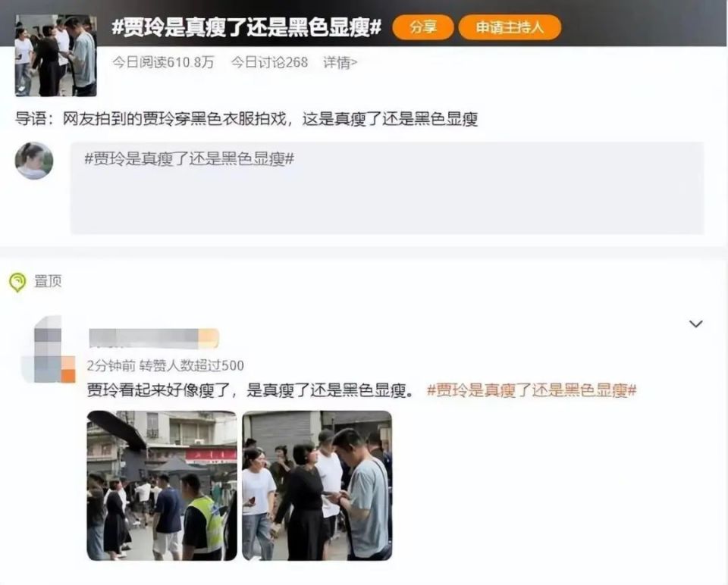The image size is (728, 585).
Task: Open the second photo with woman in black
Action: 317,486
